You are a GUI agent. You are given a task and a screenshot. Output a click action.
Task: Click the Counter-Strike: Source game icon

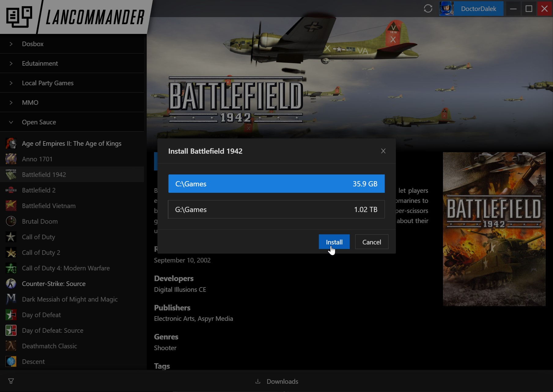pyautogui.click(x=11, y=284)
